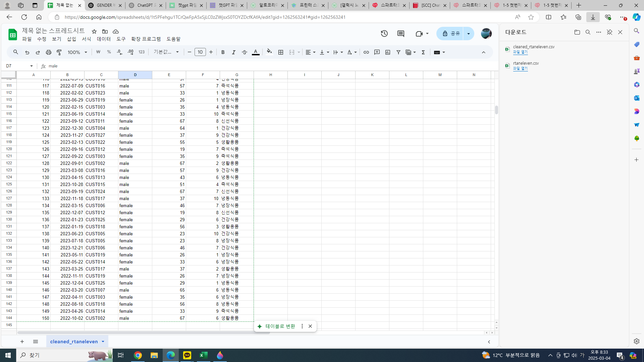Open the 데이터 menu
644x362 pixels.
(x=104, y=39)
